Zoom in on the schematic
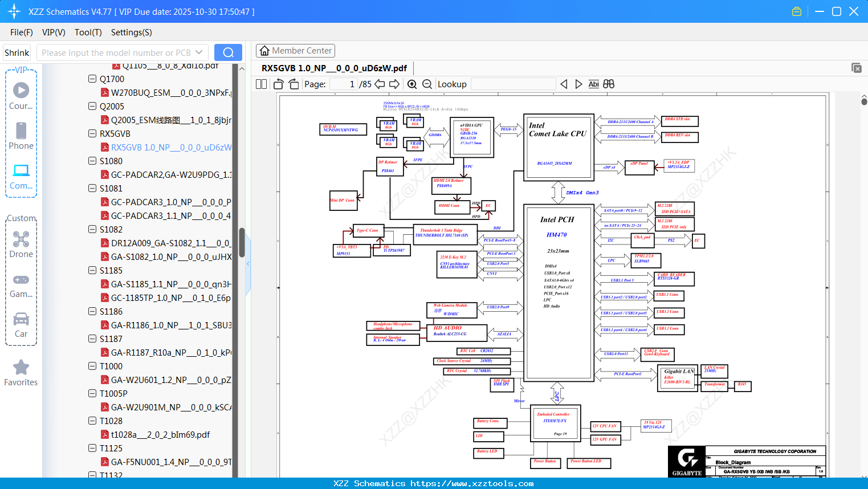Viewport: 868px width, 489px height. pos(412,84)
